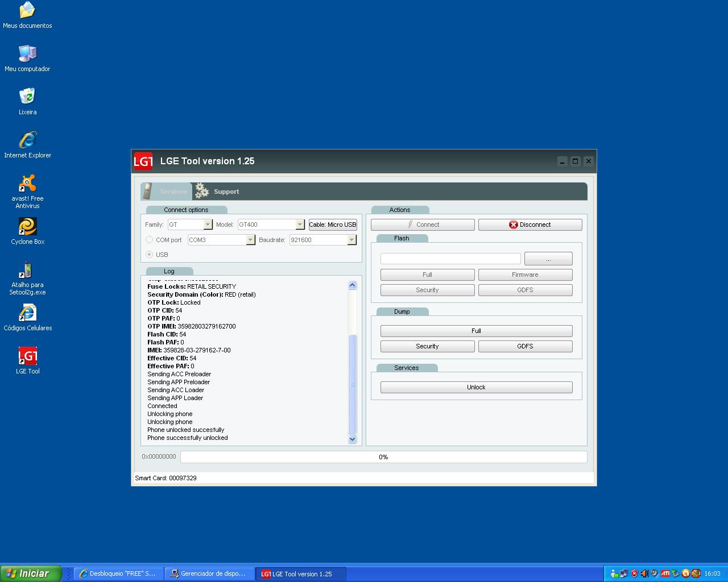Image resolution: width=728 pixels, height=582 pixels.
Task: Click the network connection computers tray icon
Action: click(x=624, y=573)
